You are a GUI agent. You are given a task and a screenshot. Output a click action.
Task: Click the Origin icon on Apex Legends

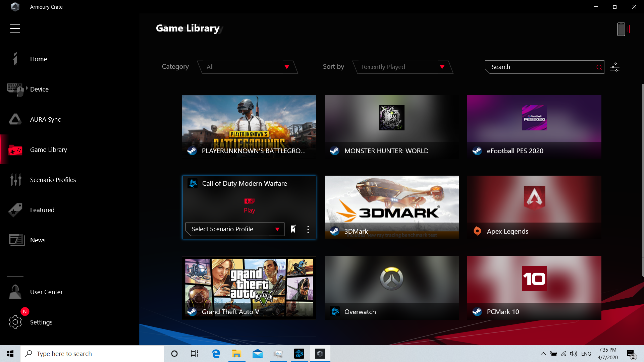477,231
